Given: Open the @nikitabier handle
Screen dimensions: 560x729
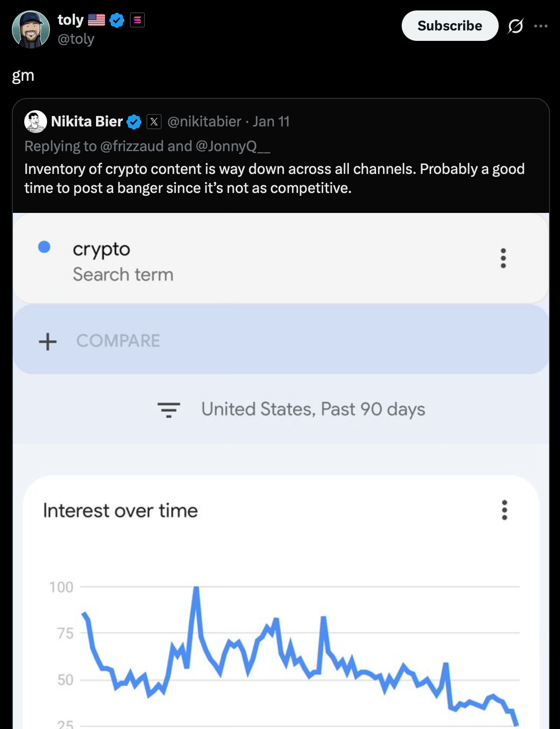Looking at the screenshot, I should click(204, 122).
